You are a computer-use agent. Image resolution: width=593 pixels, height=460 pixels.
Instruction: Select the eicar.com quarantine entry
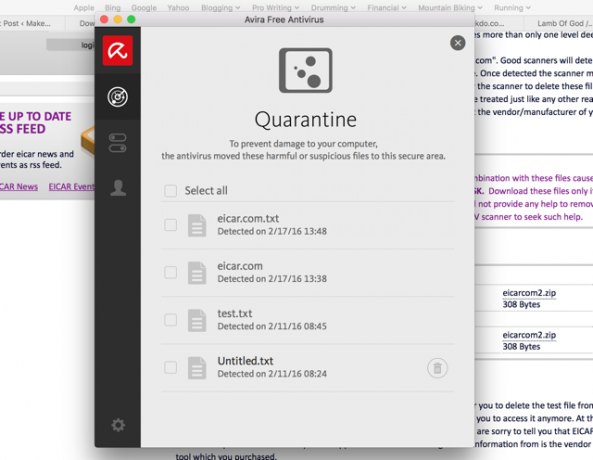coord(307,273)
